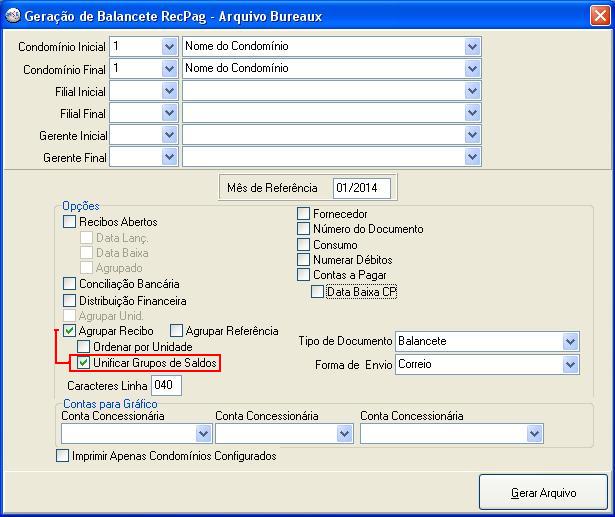This screenshot has height=517, width=615.
Task: Expand the Condomínio Final name dropdown
Action: click(x=472, y=69)
